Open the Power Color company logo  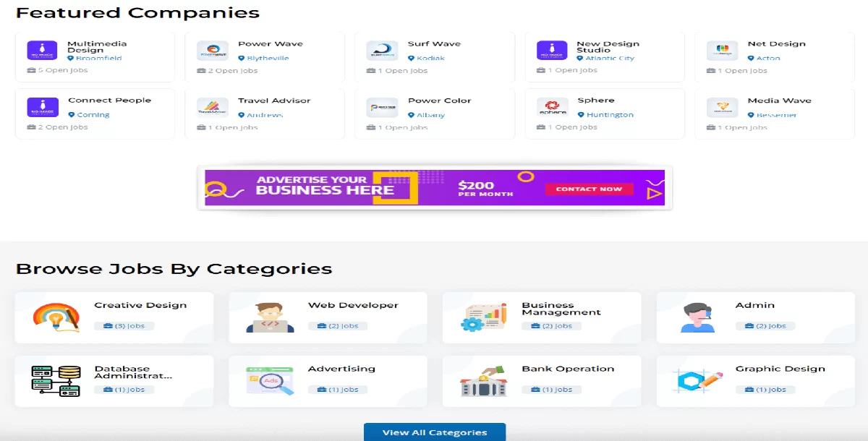coord(382,108)
